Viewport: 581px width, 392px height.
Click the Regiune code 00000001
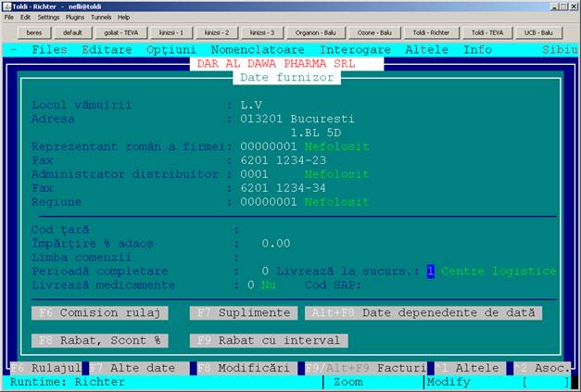[269, 202]
